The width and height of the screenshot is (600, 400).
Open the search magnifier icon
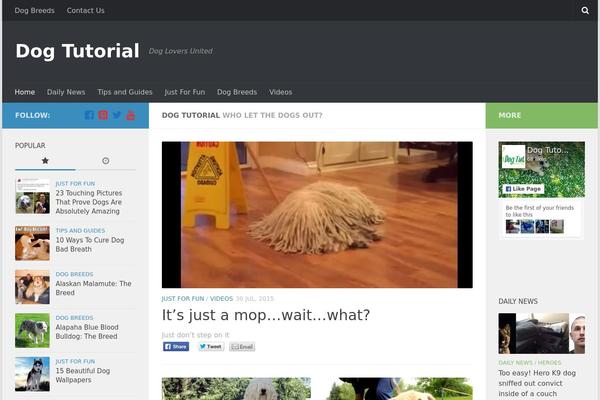(x=585, y=10)
